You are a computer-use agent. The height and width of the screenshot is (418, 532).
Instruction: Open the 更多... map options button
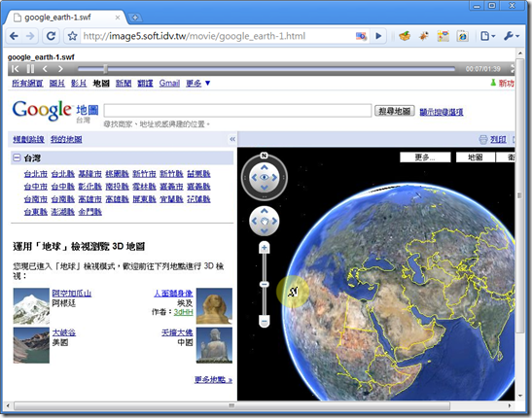(425, 157)
